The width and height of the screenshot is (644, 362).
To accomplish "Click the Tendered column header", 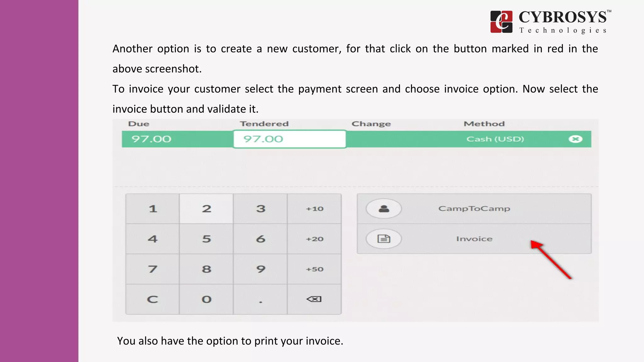I will coord(264,124).
